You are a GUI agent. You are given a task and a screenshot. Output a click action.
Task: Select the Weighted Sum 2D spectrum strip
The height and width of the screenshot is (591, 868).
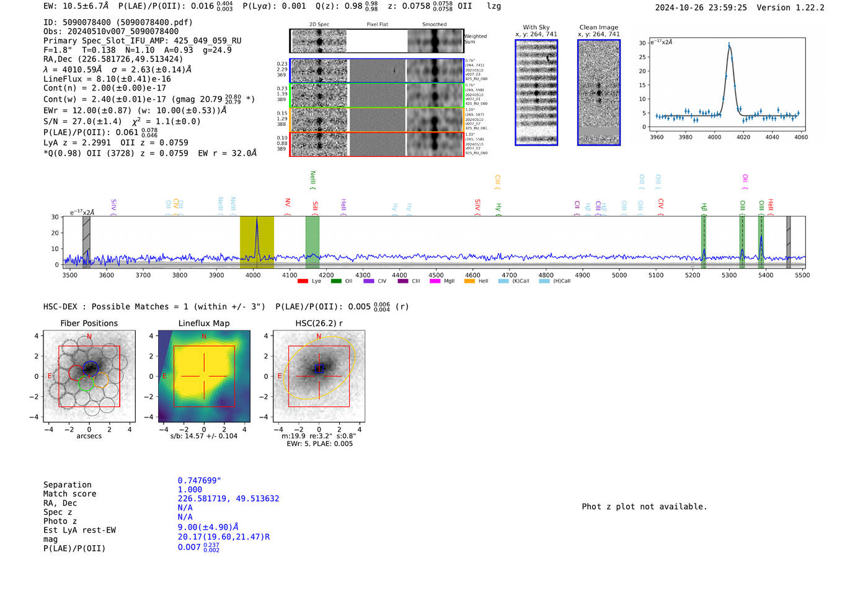tap(376, 41)
